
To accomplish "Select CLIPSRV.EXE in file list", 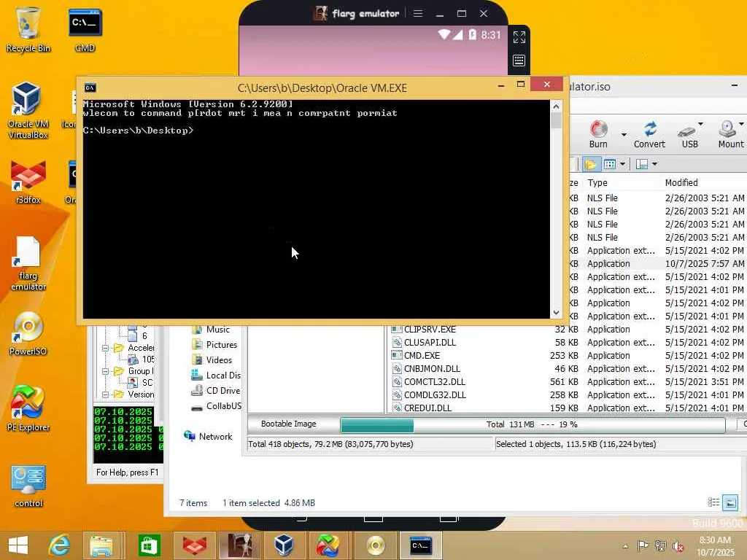I will 430,330.
